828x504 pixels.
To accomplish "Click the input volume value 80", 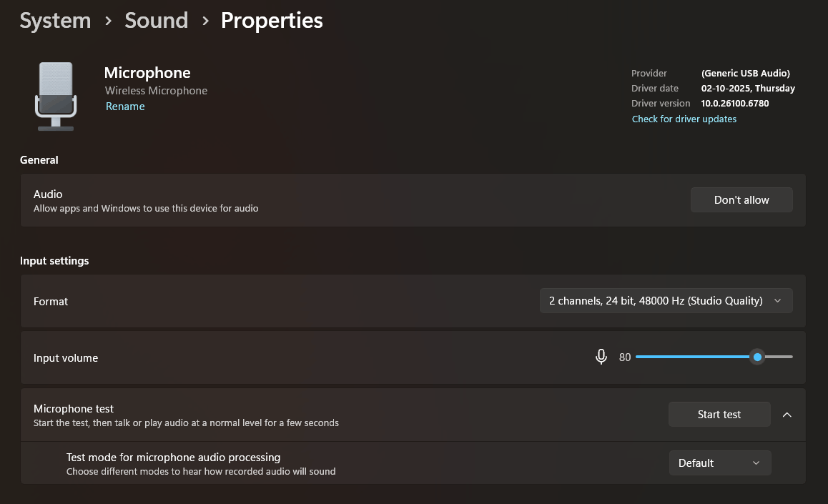I will point(624,357).
